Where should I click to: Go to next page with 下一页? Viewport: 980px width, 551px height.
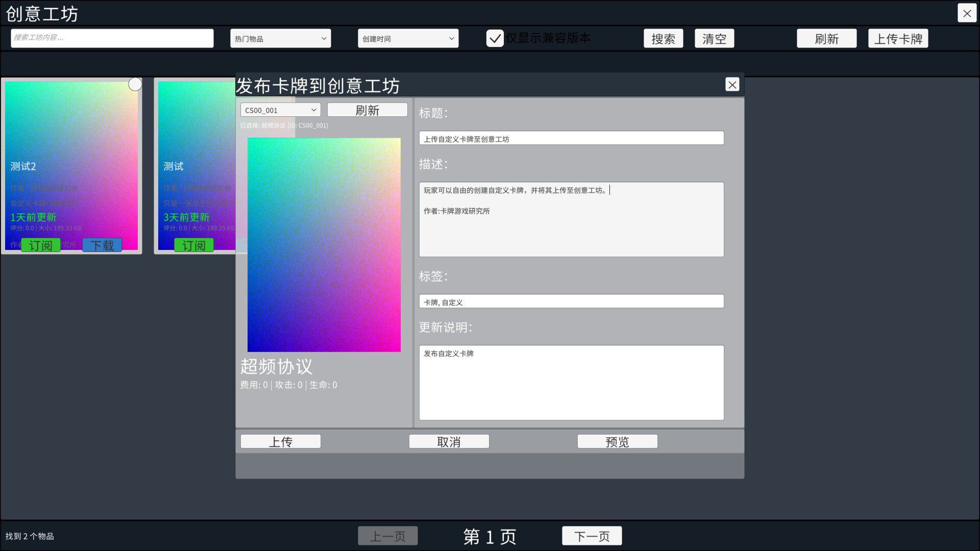[592, 536]
